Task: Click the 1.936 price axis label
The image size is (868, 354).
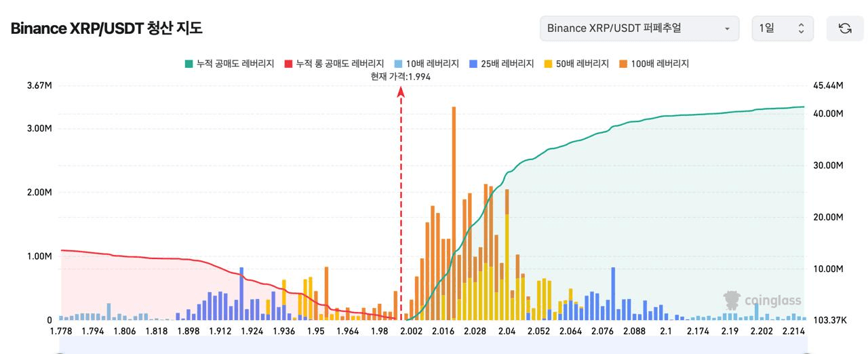Action: pos(284,331)
